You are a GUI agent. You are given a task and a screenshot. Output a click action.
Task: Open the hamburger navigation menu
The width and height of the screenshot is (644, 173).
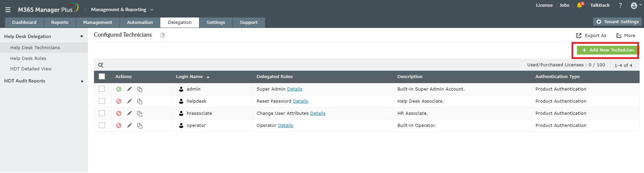coord(8,10)
